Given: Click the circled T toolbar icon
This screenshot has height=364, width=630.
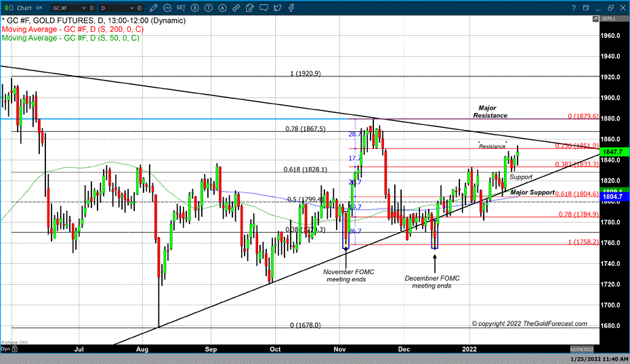Looking at the screenshot, I should [x=209, y=7].
